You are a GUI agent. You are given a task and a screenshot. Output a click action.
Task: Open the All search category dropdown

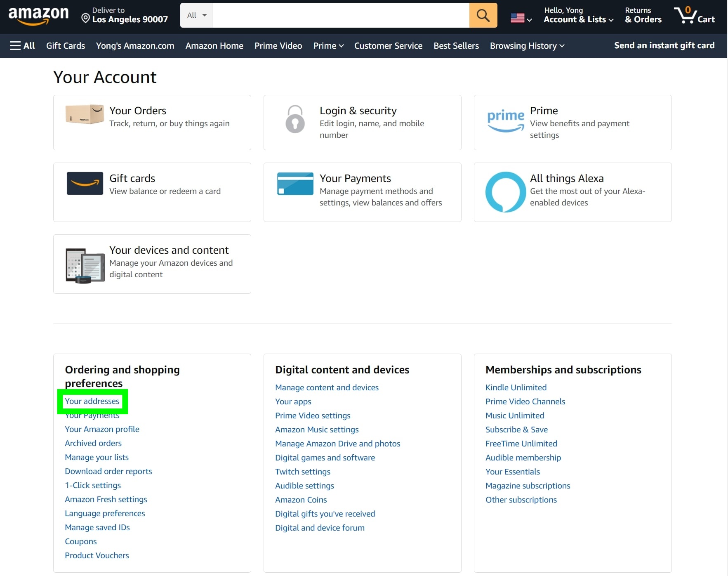coord(196,15)
